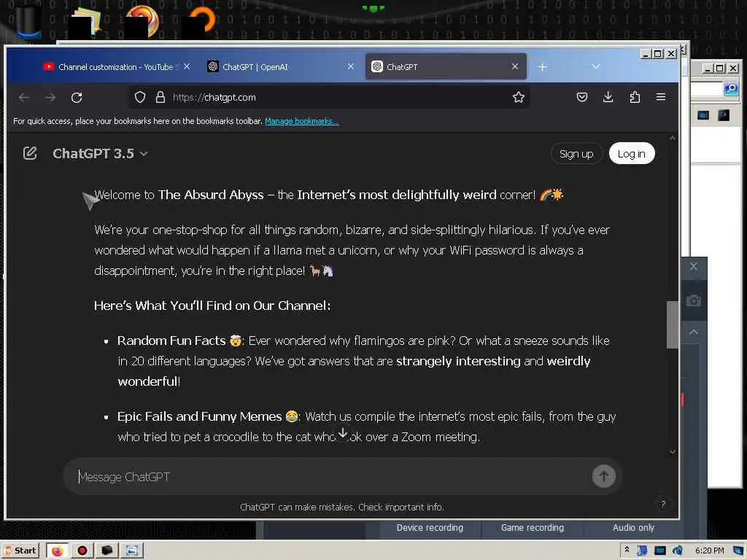Open the tracking protection shield icon
The height and width of the screenshot is (560, 747).
(139, 97)
